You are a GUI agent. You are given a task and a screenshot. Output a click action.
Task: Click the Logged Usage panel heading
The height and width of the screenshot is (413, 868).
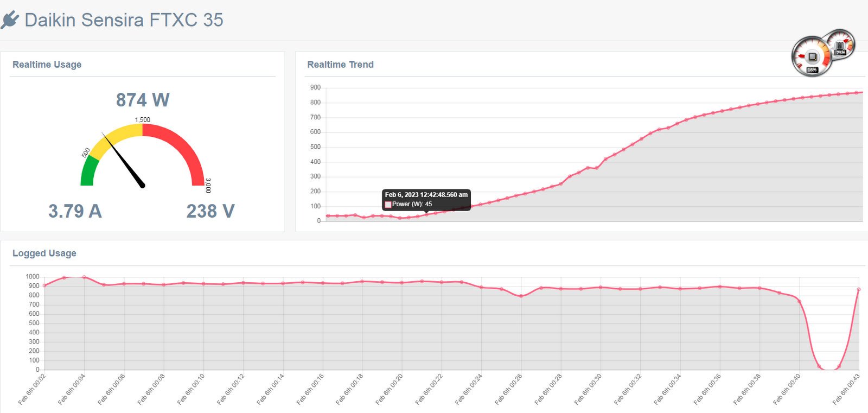pyautogui.click(x=44, y=253)
